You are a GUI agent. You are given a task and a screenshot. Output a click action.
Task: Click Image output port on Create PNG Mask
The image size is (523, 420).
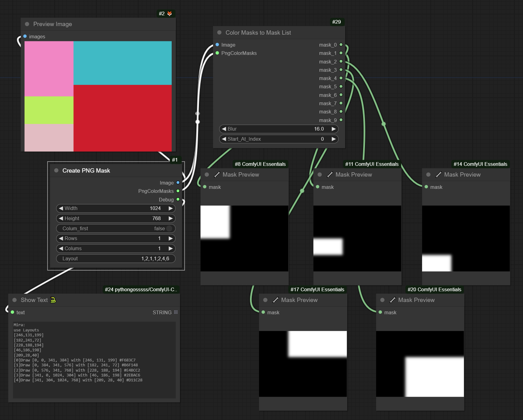[x=178, y=183]
